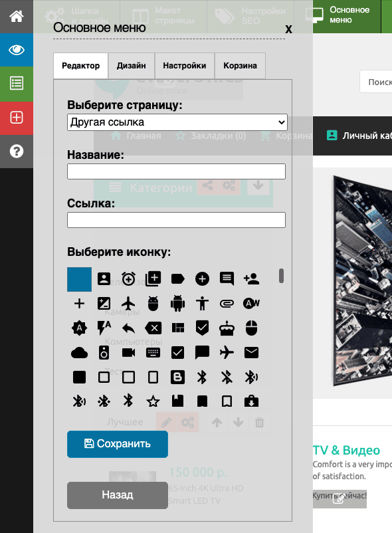Viewport: 392px width, 533px height.
Task: Pick the envelope mail icon
Action: (x=251, y=353)
